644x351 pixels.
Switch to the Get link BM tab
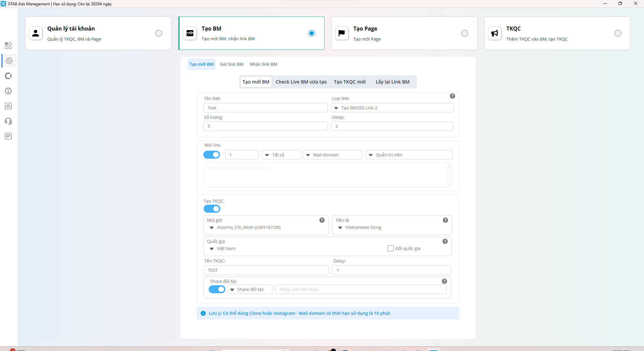pos(231,64)
